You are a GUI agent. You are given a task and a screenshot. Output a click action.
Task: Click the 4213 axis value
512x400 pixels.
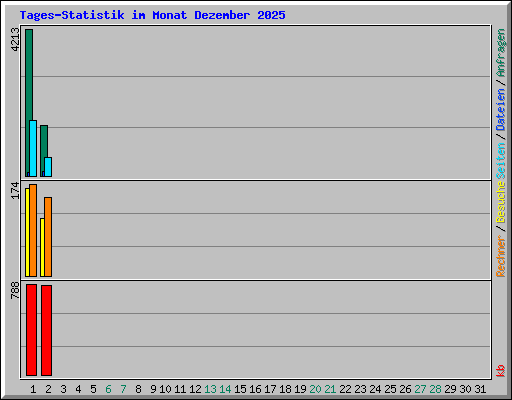click(x=15, y=40)
